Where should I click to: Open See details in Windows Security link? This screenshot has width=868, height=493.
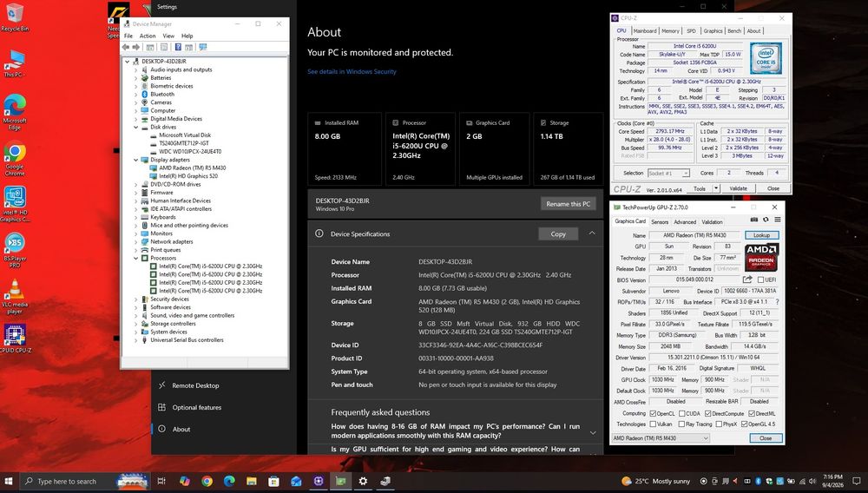click(352, 71)
